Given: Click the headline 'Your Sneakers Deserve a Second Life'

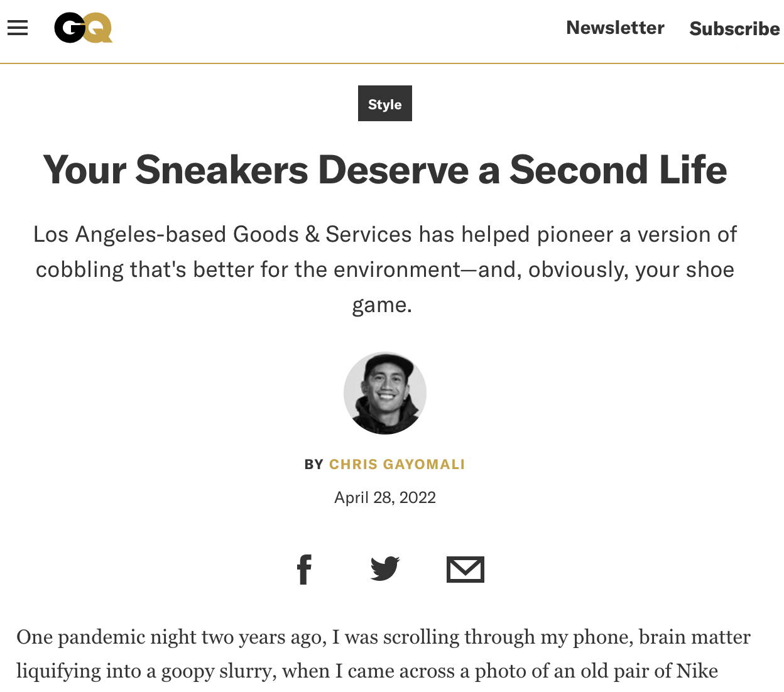Looking at the screenshot, I should click(384, 170).
